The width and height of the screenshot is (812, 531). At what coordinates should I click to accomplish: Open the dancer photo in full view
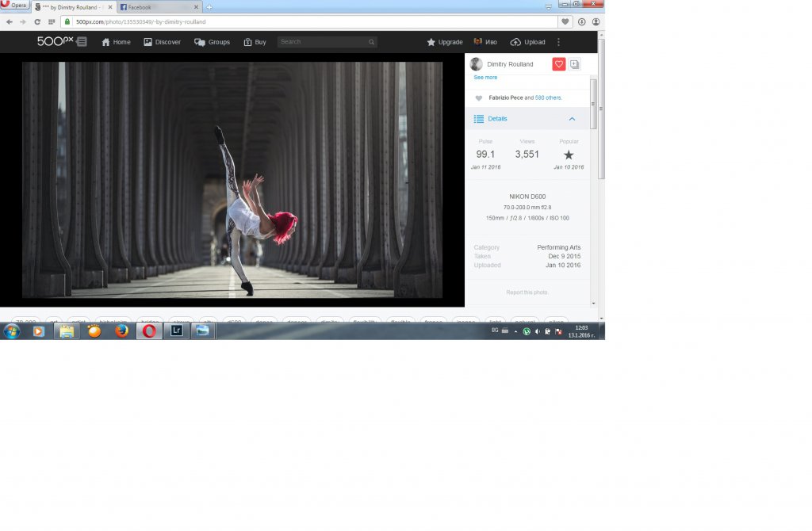coord(232,180)
